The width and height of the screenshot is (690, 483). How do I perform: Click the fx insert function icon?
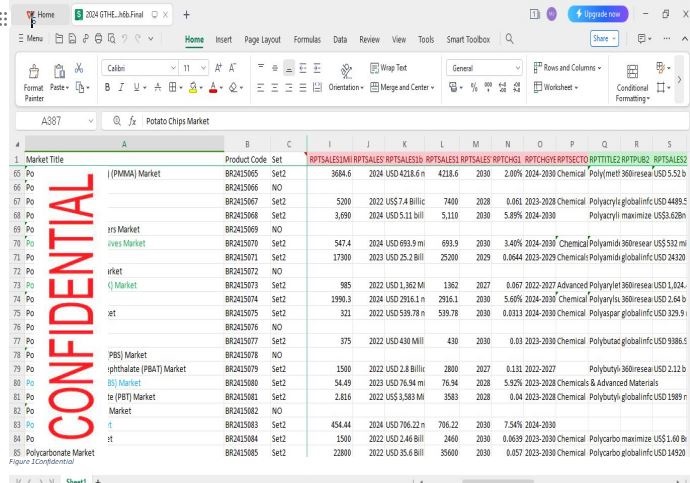[x=132, y=121]
